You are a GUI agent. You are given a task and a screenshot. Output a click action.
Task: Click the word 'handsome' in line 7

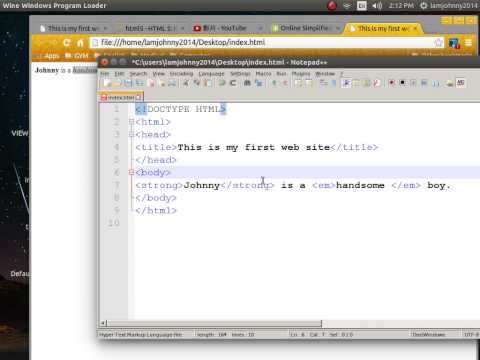tap(360, 185)
